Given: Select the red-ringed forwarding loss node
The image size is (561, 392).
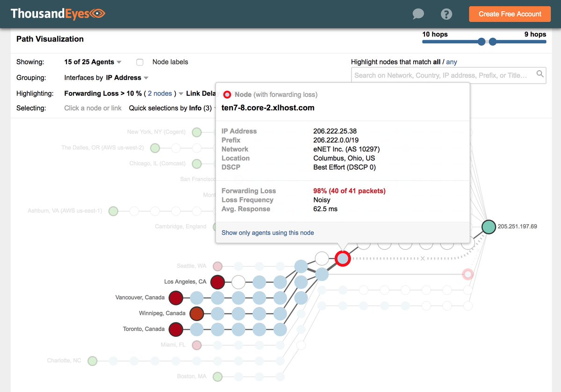Looking at the screenshot, I should (342, 258).
